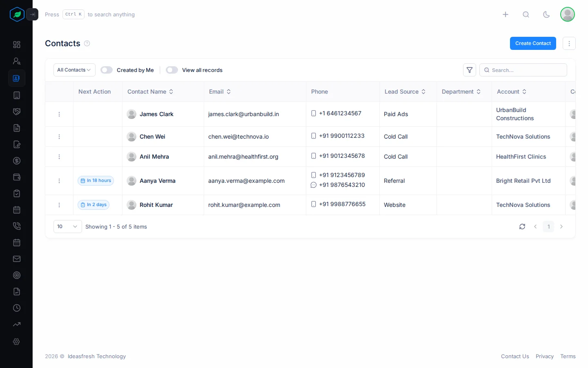Toggle the Created by Me switch
Image resolution: width=588 pixels, height=368 pixels.
point(107,70)
